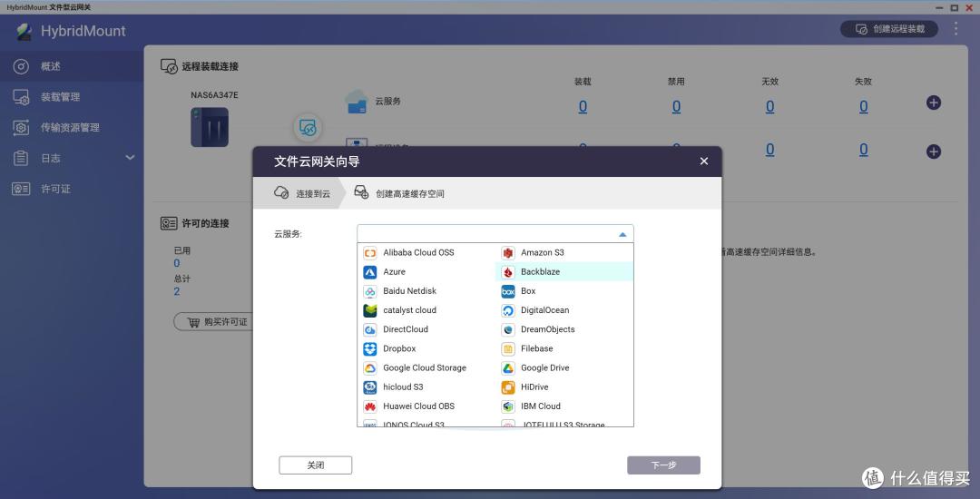Select the Filebase icon
Screen dimensions: 980x499
508,349
